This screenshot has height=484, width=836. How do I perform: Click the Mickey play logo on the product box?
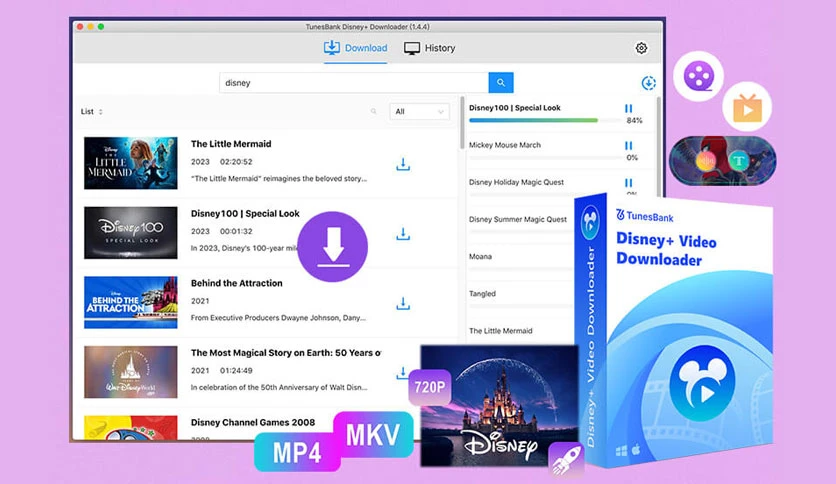(702, 383)
